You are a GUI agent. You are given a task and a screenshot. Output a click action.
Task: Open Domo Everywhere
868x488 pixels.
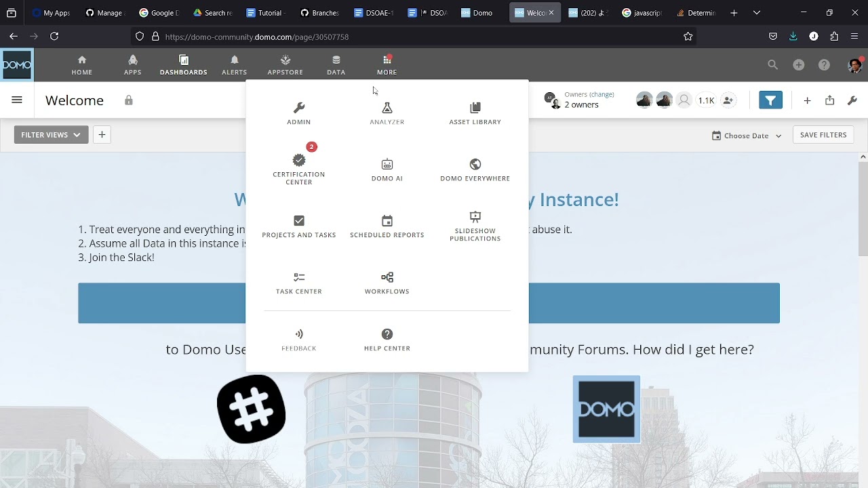point(475,170)
